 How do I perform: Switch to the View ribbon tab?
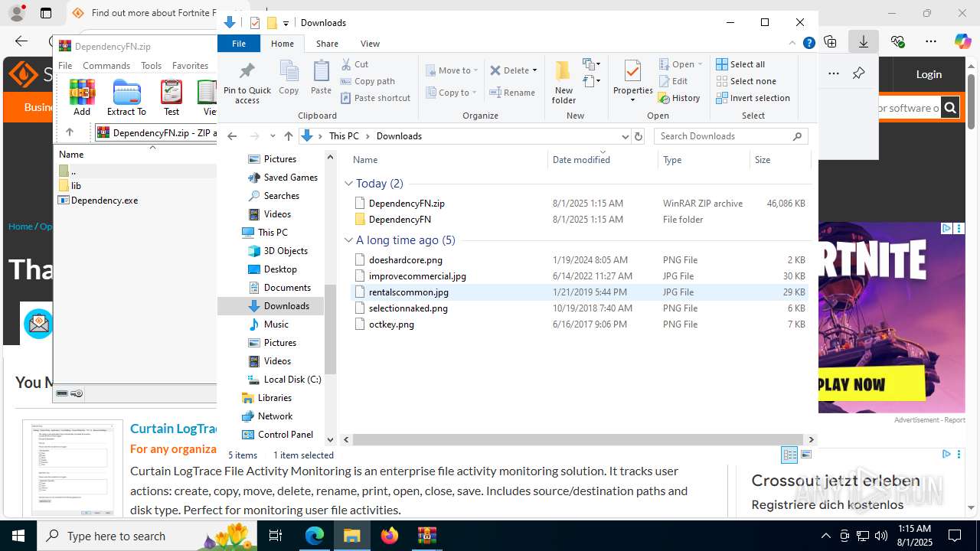(370, 44)
